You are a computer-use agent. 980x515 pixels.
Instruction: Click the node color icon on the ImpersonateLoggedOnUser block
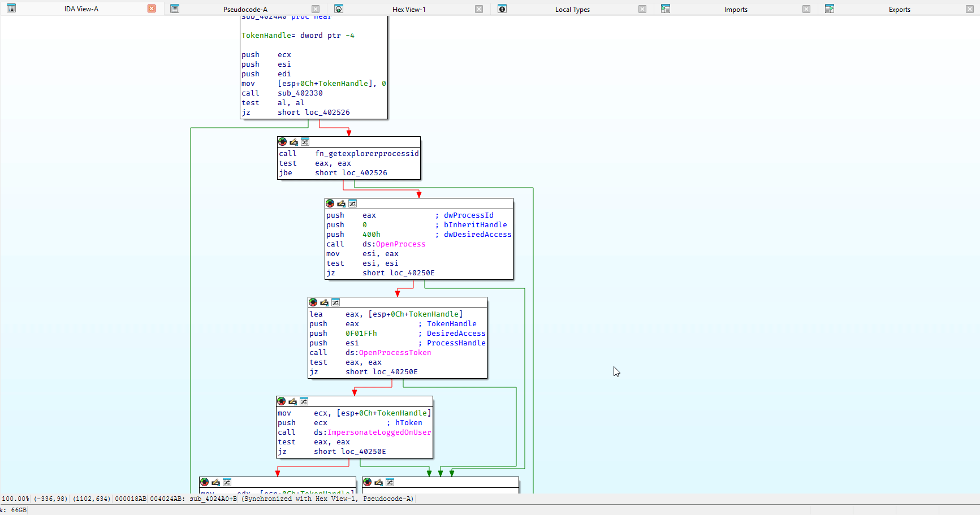(282, 401)
